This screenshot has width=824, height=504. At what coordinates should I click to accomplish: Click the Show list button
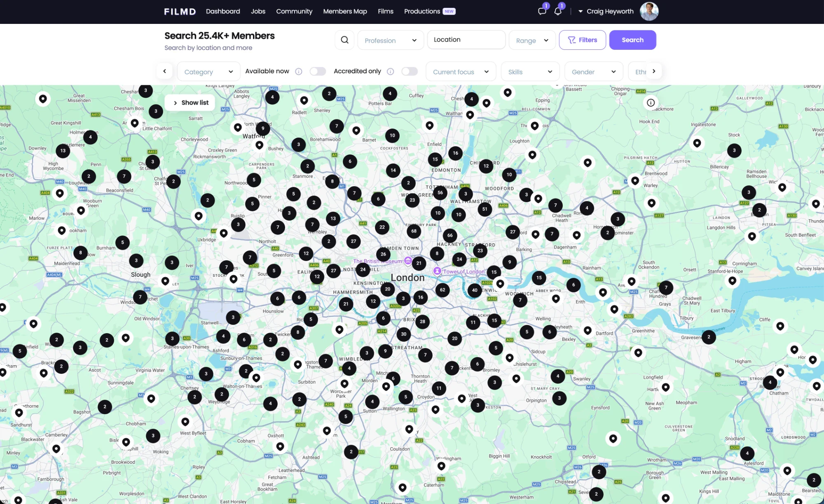190,103
